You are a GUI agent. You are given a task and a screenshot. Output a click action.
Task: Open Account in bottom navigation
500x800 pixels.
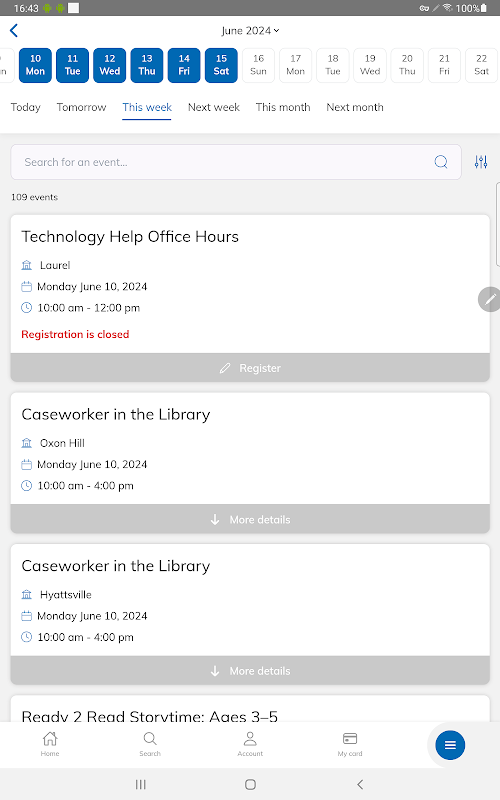point(250,744)
